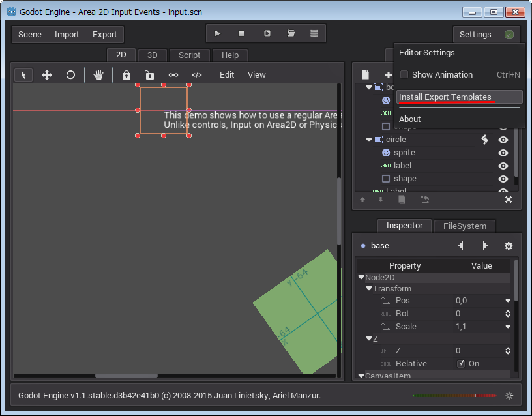
Task: Click the viewport vertical scrollbar
Action: [339, 211]
